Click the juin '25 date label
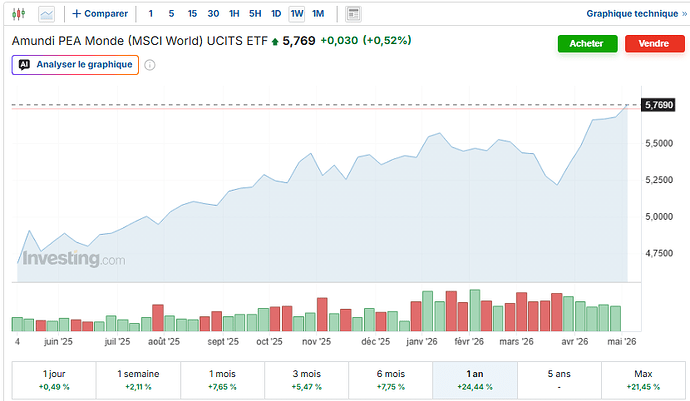690x401 pixels. click(58, 342)
